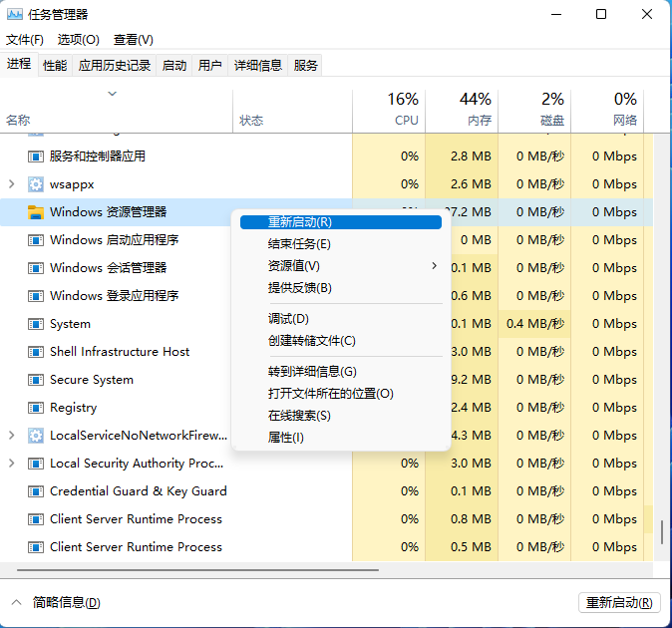Click the wsappx gear icon
Image resolution: width=672 pixels, height=628 pixels.
(36, 184)
